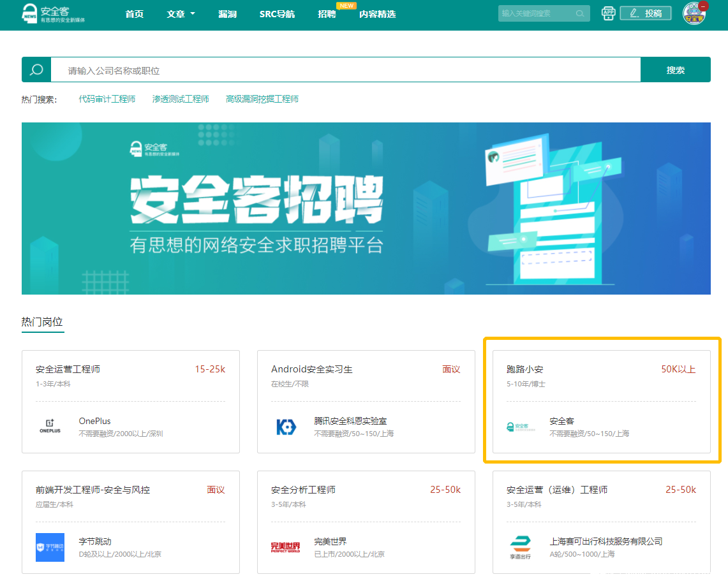
Task: Open the 漏洞 navigation item
Action: (x=227, y=14)
